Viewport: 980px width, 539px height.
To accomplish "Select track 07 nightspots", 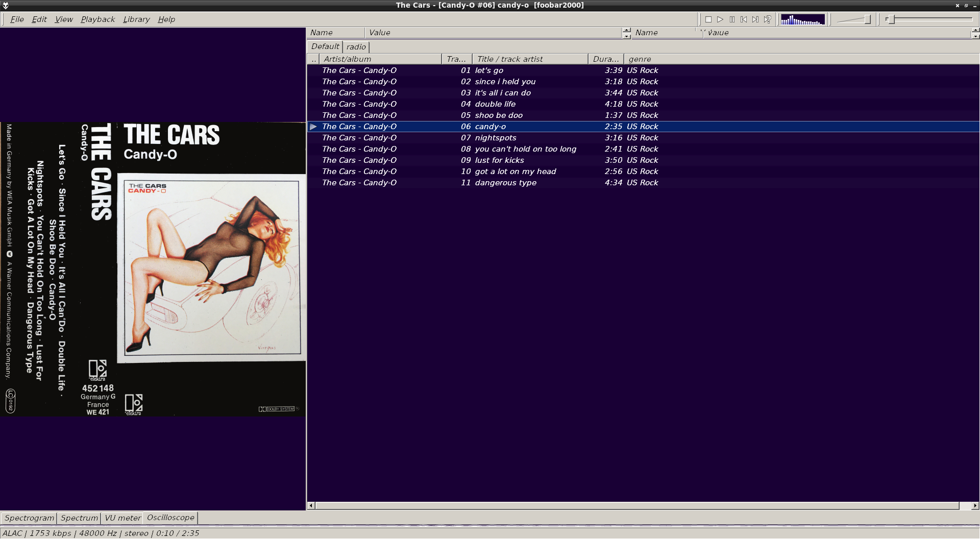I will click(643, 138).
